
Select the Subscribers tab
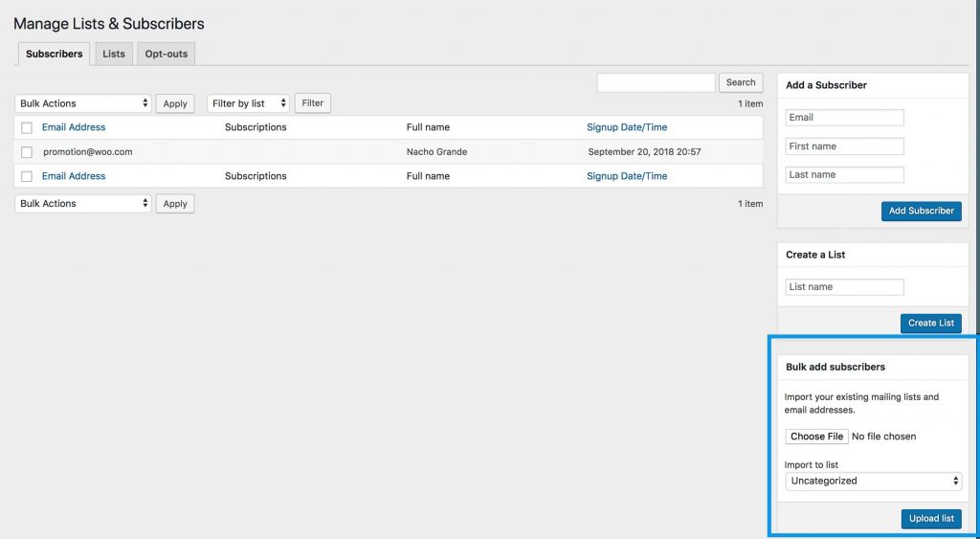coord(54,54)
